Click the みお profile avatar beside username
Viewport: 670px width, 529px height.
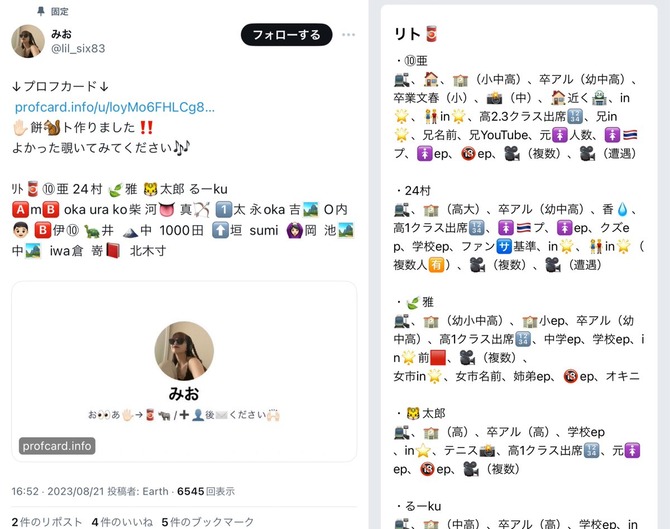[28, 41]
